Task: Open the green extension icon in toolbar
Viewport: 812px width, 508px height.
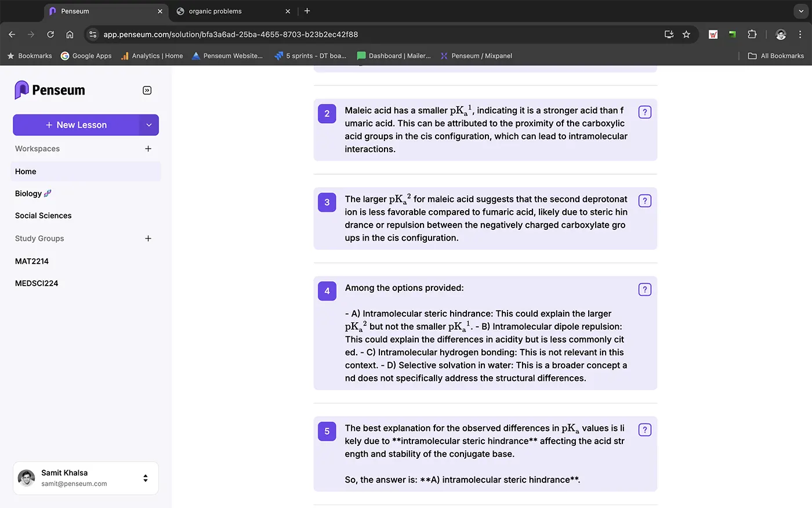Action: 733,34
